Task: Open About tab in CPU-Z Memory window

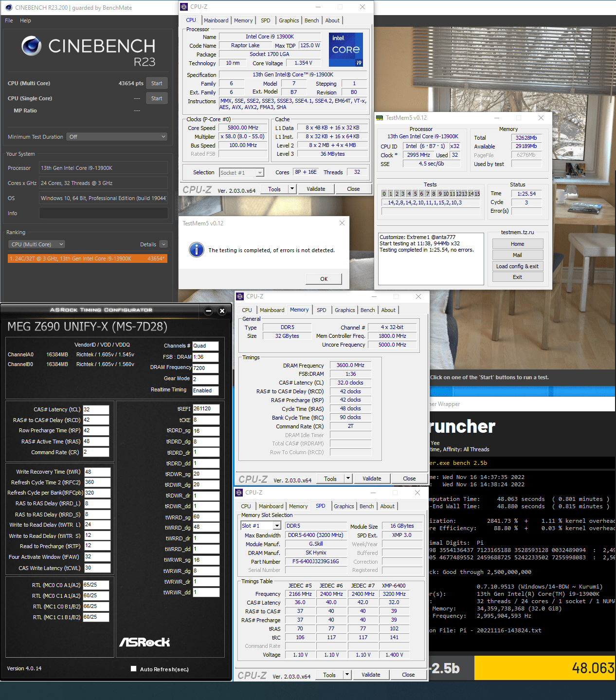Action: tap(388, 310)
